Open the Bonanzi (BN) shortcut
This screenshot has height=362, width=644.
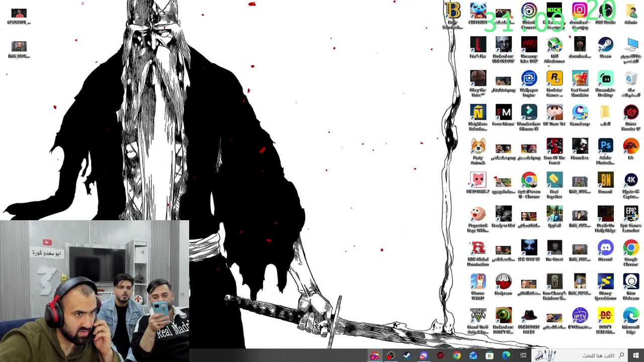tap(605, 183)
